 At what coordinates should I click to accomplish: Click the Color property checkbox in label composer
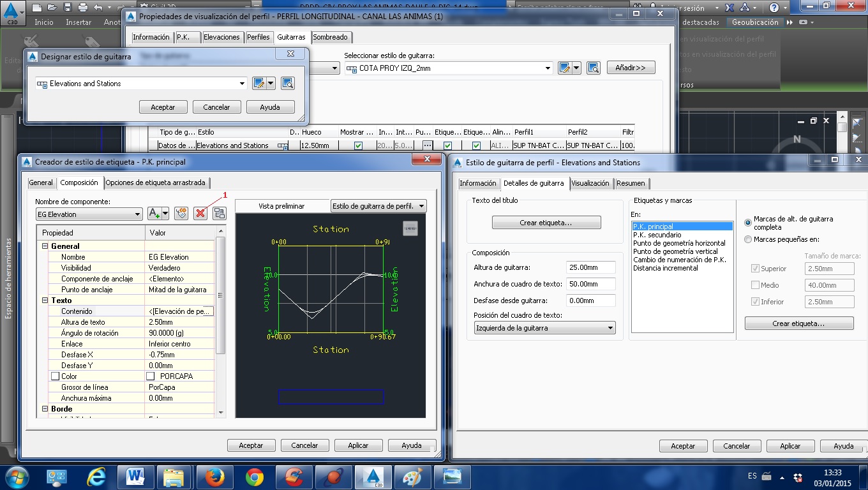55,376
